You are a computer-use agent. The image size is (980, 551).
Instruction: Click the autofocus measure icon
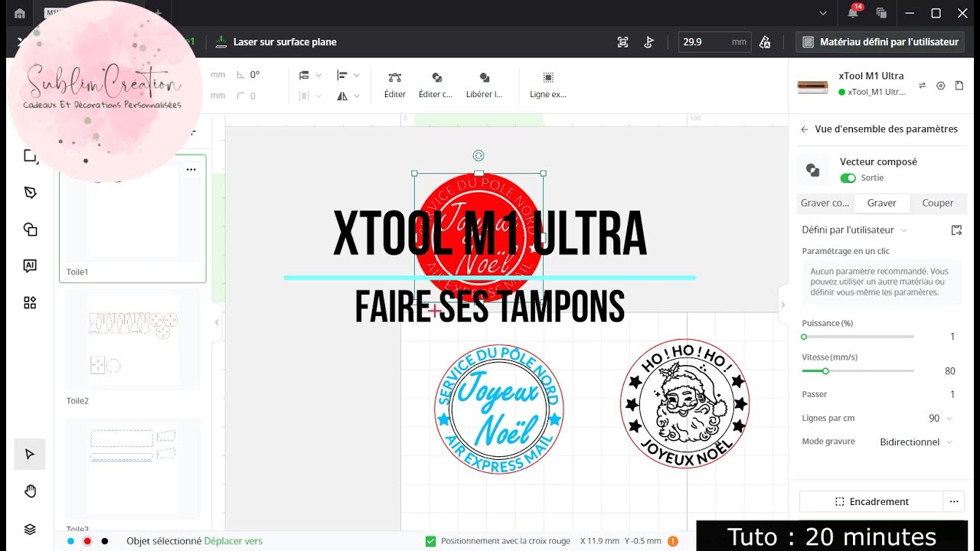tap(623, 42)
